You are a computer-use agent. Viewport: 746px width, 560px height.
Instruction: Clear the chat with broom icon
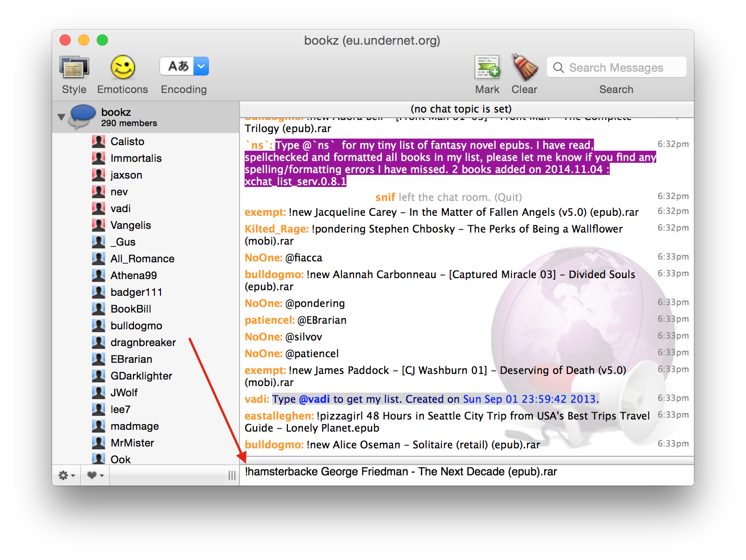[524, 68]
